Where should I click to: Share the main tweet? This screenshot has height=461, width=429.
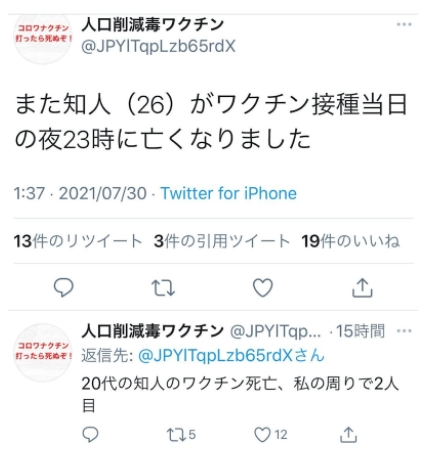coord(362,287)
